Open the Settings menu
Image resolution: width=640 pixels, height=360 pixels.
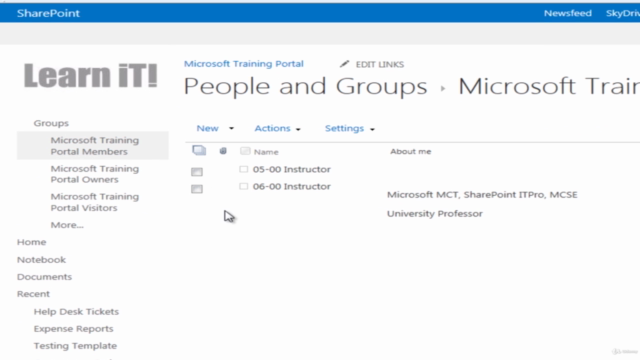point(344,128)
